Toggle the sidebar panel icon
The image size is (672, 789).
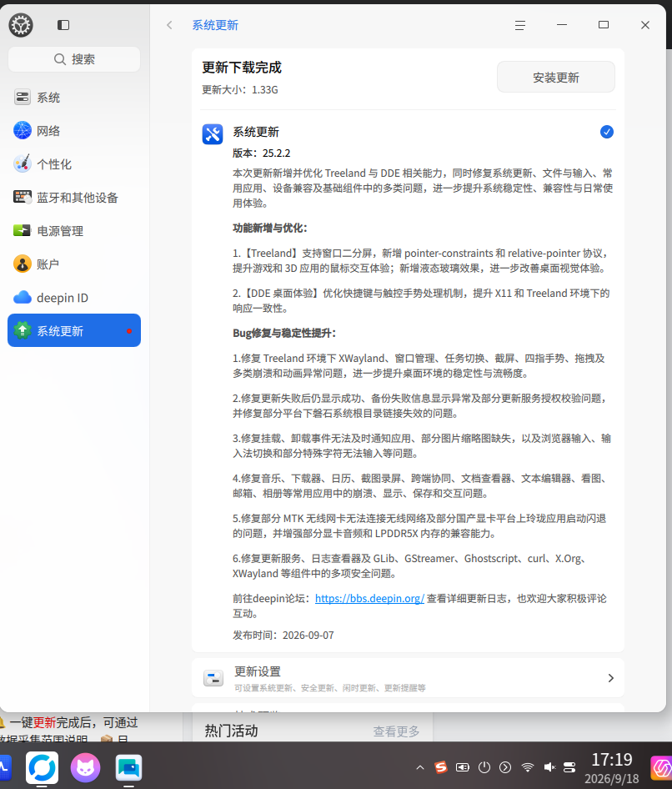tap(63, 25)
